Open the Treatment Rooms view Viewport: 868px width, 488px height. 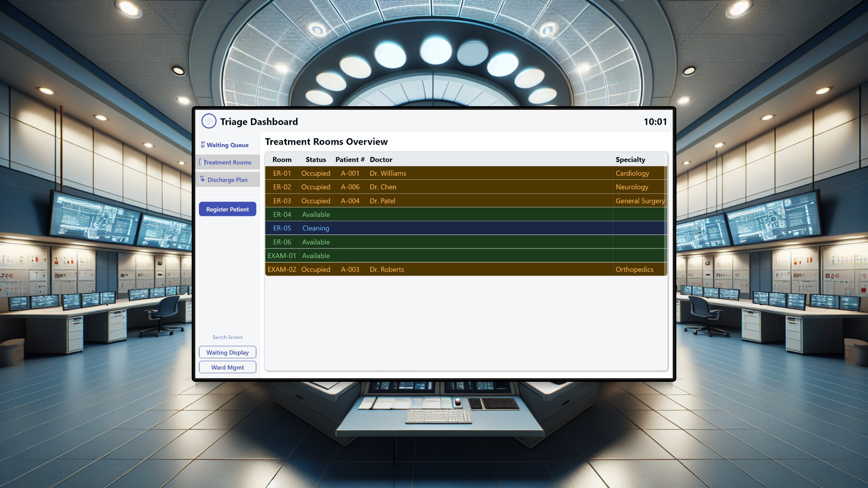pyautogui.click(x=227, y=162)
